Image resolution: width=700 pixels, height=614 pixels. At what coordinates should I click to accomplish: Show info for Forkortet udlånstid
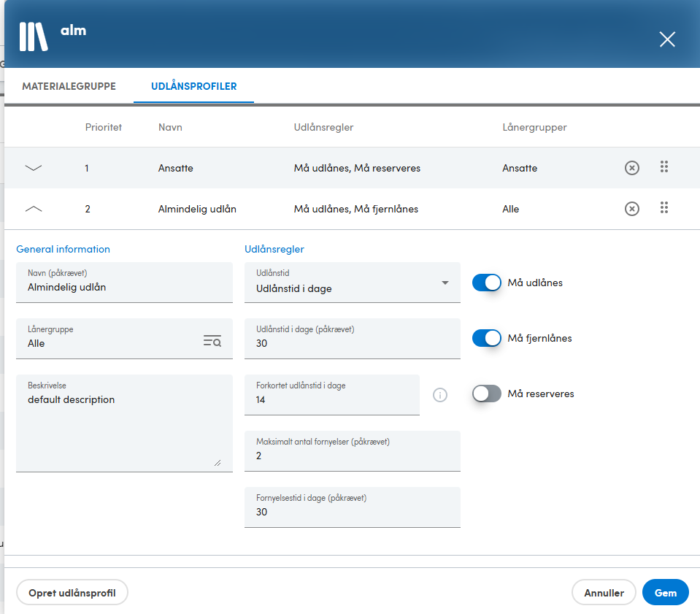pyautogui.click(x=439, y=395)
